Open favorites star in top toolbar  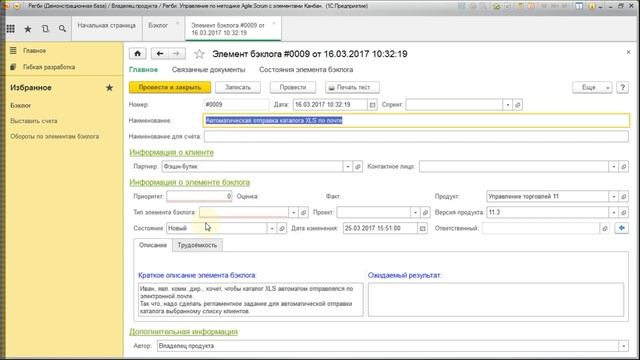28,29
